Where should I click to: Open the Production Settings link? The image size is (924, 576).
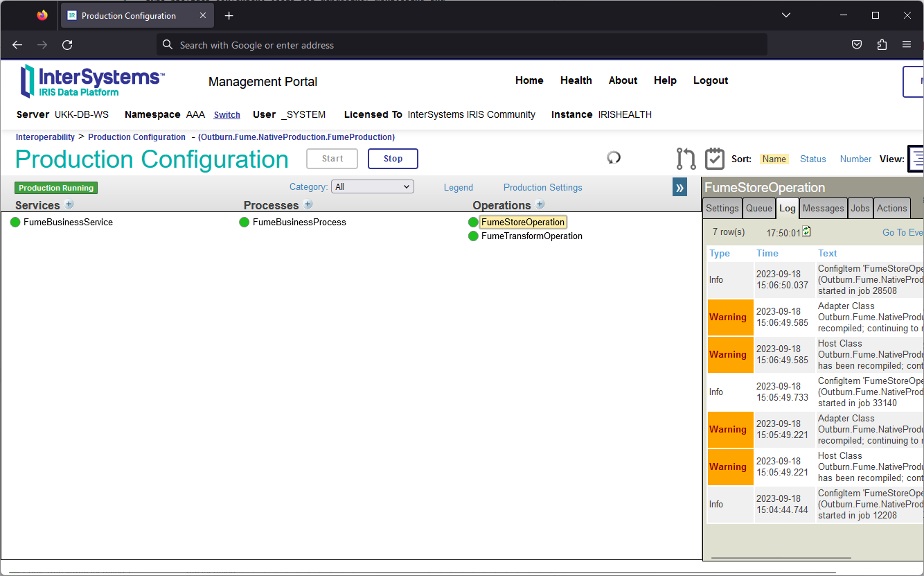pos(542,188)
